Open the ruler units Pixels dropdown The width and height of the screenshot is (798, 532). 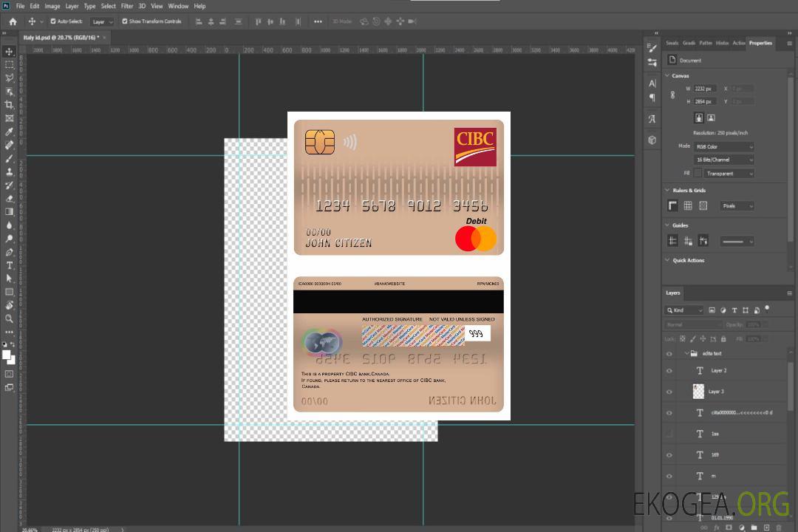coord(737,206)
